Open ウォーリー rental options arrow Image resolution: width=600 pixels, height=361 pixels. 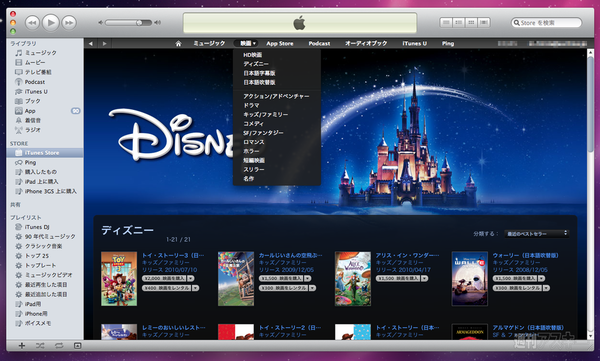546,288
